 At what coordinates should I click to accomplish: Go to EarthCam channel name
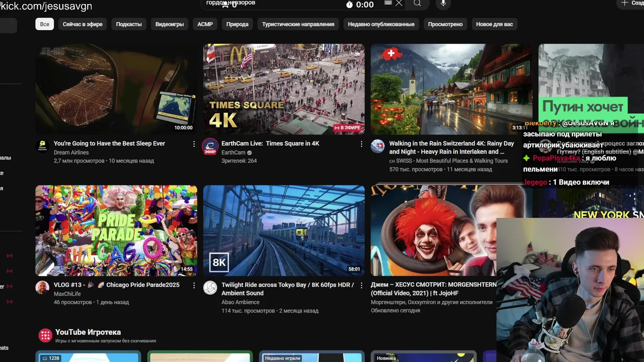click(233, 152)
